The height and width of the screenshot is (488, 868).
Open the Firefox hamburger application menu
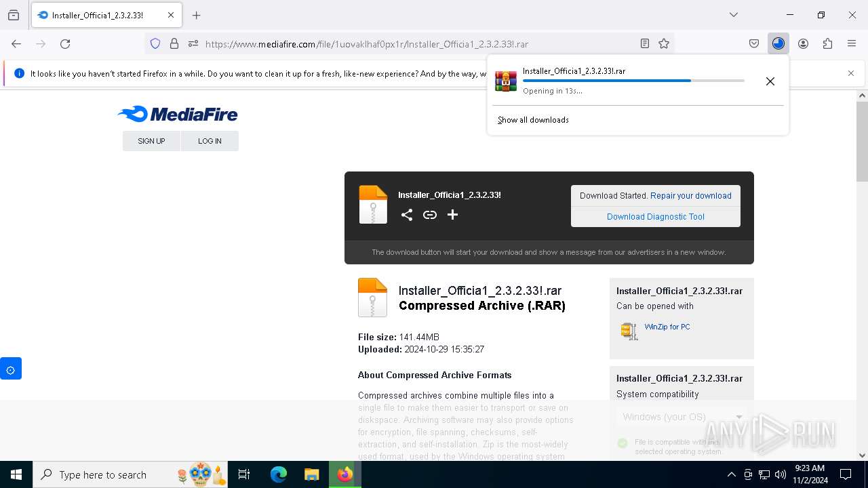pos(852,43)
